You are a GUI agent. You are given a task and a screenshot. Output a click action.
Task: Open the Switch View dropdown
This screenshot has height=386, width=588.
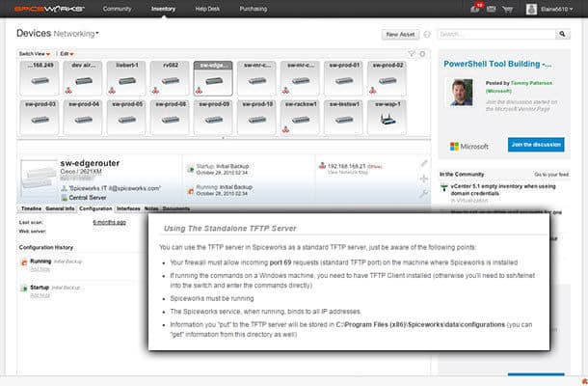(35, 54)
